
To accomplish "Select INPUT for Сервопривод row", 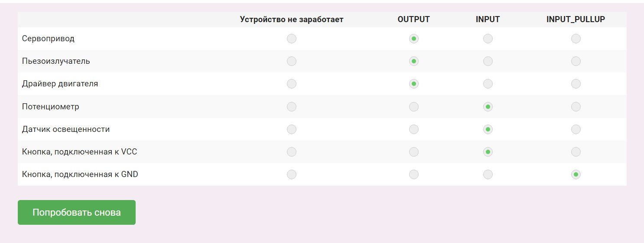I will (x=488, y=39).
